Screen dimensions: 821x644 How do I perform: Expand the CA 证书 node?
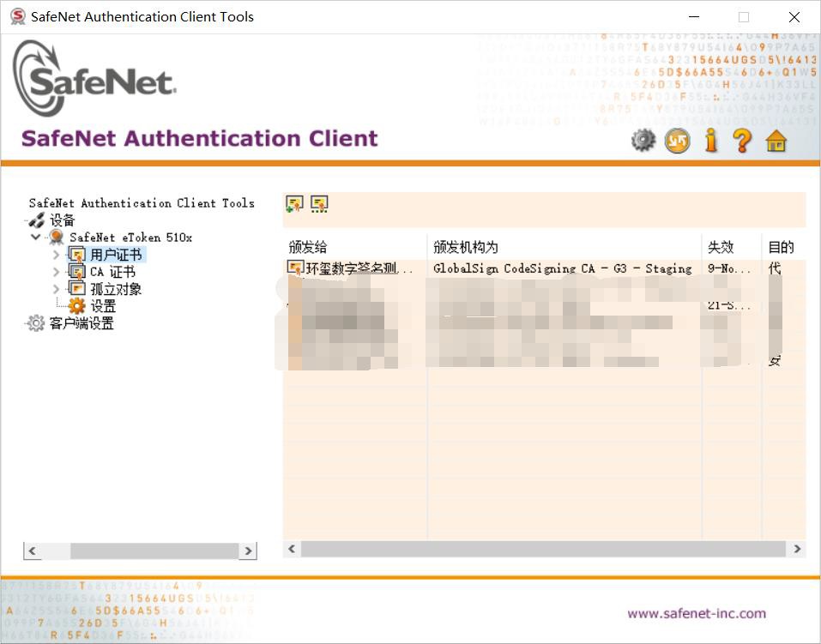click(x=56, y=272)
